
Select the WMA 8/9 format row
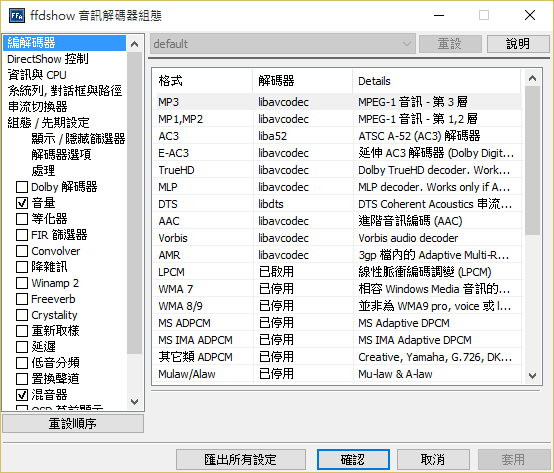(337, 306)
